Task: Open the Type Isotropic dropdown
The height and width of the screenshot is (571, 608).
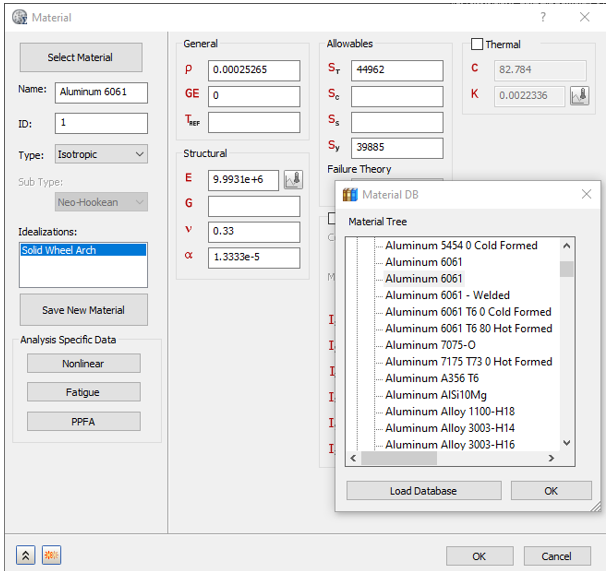Action: [101, 154]
